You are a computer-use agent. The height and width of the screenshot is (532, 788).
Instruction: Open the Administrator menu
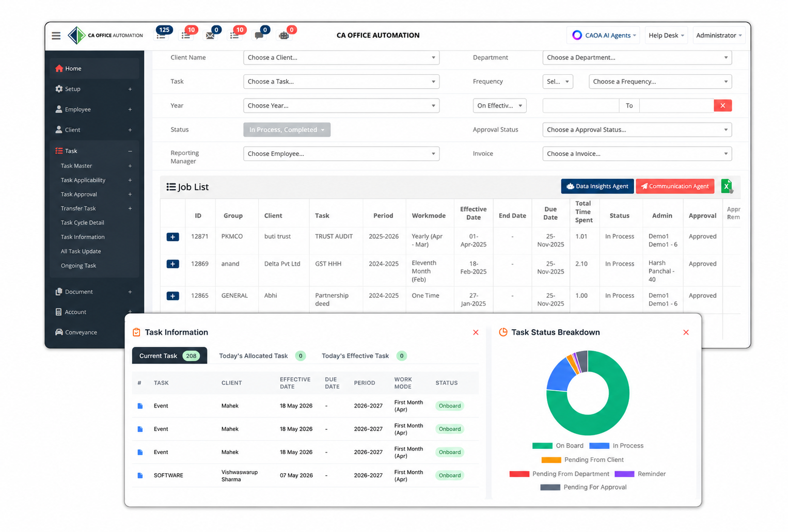(719, 35)
